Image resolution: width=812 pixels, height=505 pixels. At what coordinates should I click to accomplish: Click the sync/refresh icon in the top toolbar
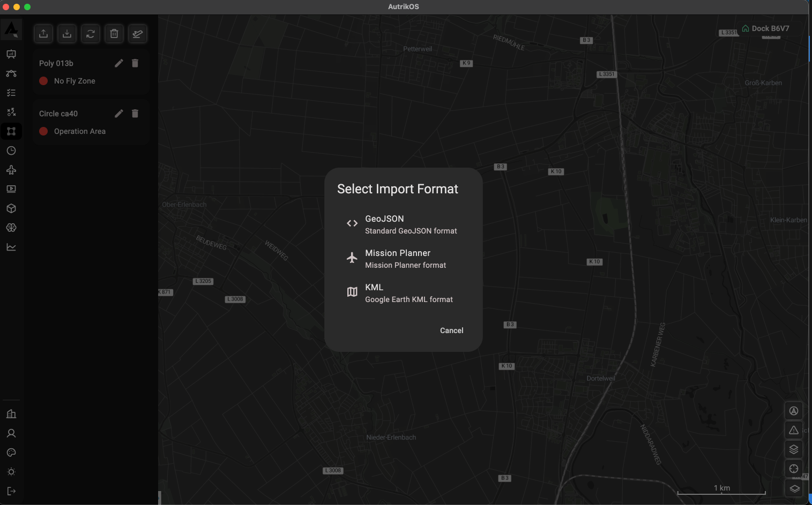click(x=91, y=33)
